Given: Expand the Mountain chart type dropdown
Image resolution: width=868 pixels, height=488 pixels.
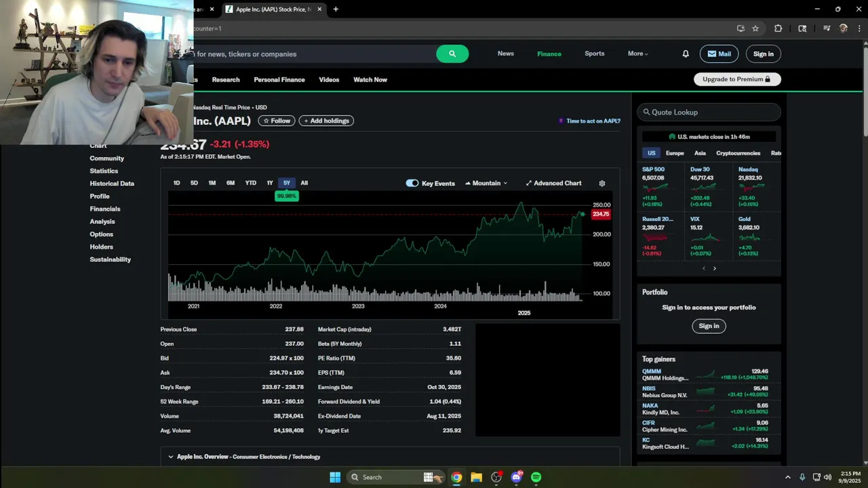Looking at the screenshot, I should click(x=486, y=183).
